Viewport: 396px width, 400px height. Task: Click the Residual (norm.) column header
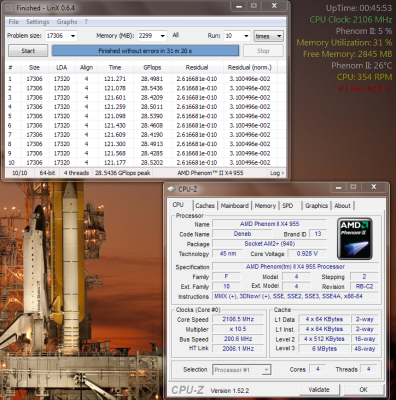tap(250, 67)
